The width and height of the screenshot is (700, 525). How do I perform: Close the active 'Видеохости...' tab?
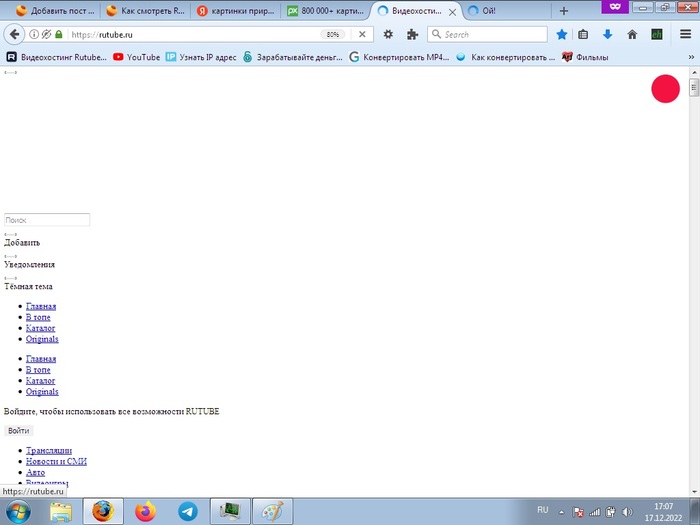click(x=452, y=12)
